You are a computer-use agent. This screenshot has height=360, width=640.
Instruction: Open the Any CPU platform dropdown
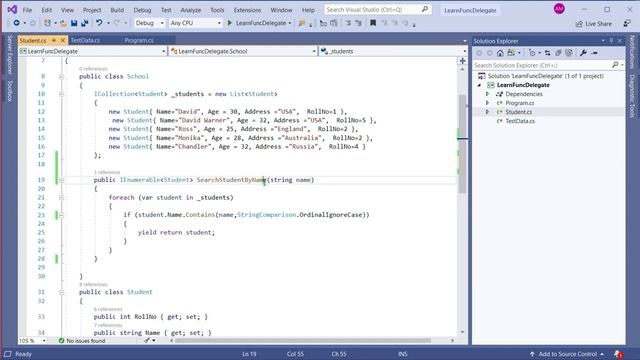[195, 23]
